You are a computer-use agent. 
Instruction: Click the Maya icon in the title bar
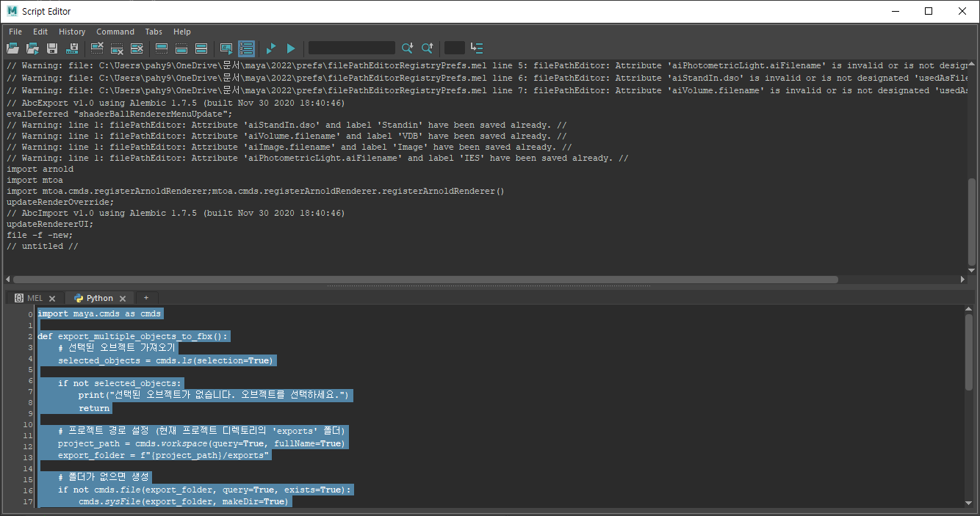tap(12, 11)
